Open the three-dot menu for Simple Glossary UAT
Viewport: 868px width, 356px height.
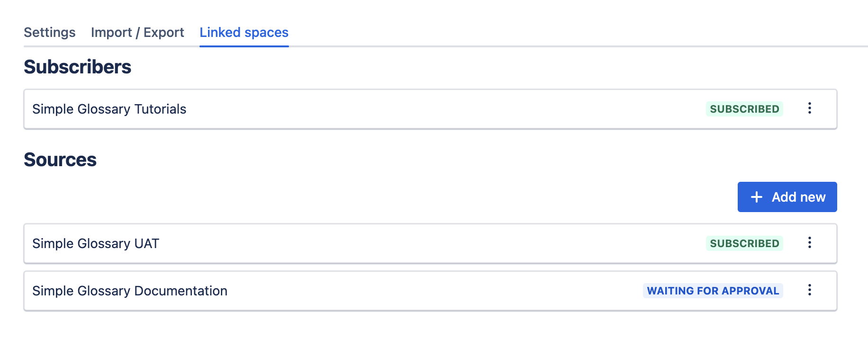(x=810, y=243)
